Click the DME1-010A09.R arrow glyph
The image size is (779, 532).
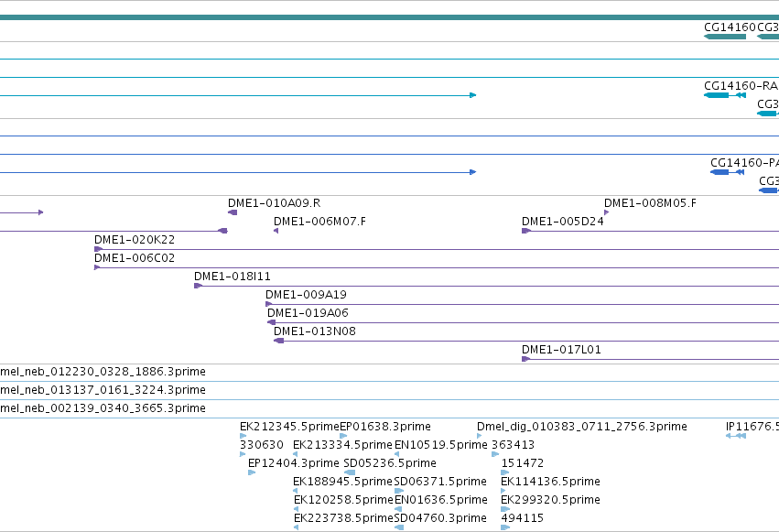click(x=232, y=212)
